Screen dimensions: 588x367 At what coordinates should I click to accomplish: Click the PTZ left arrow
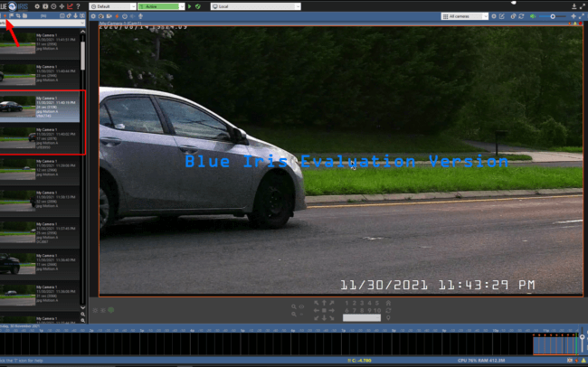point(317,310)
